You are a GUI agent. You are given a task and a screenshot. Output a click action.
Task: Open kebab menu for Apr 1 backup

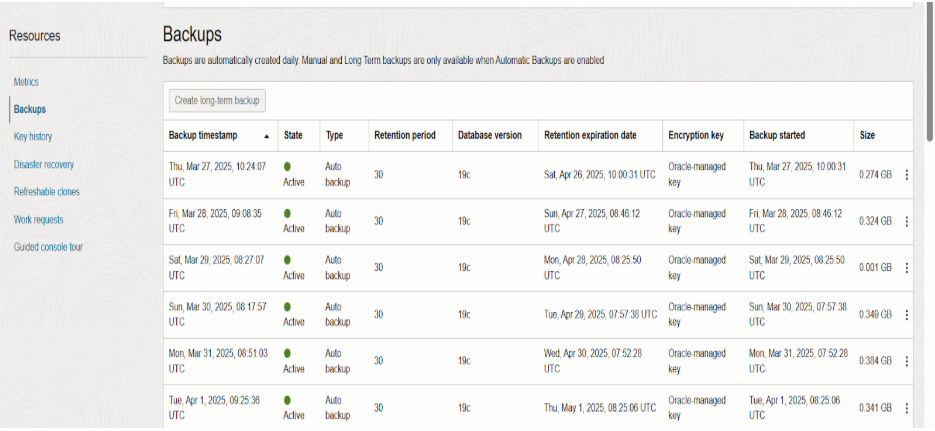click(x=906, y=408)
